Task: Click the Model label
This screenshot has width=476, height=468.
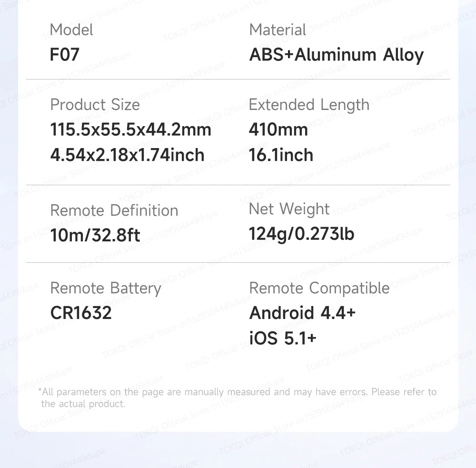Action: (71, 30)
